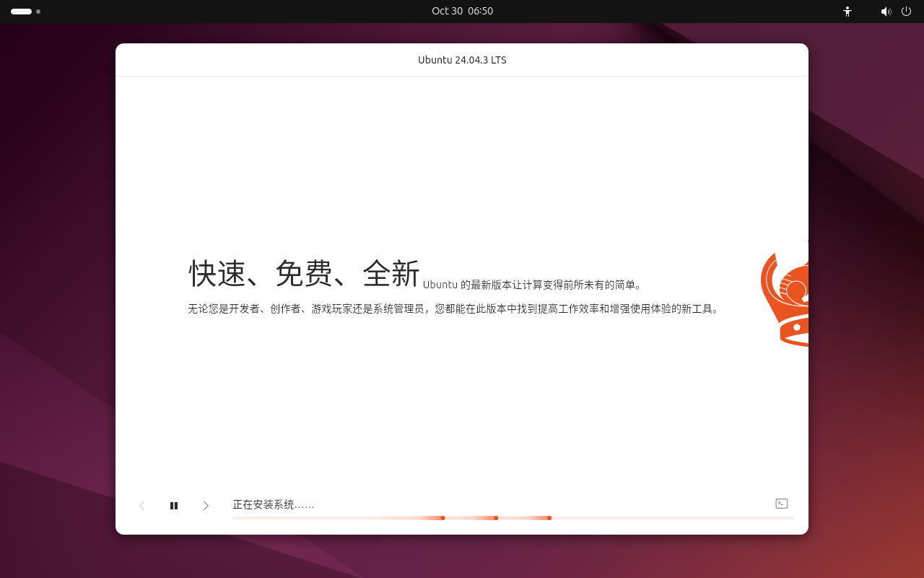Click the power icon in top bar
The width and height of the screenshot is (924, 578).
click(x=906, y=12)
